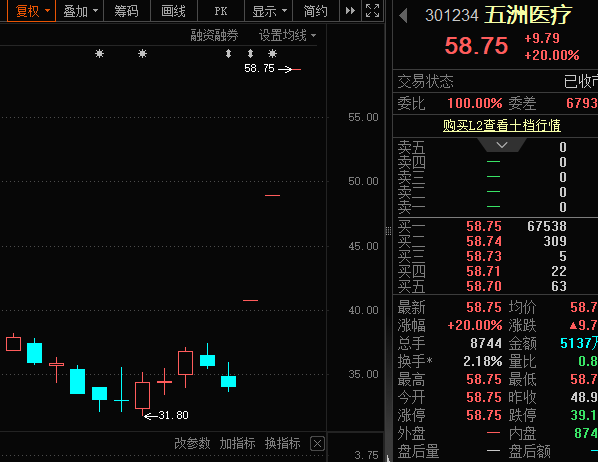This screenshot has width=598, height=462.
Task: Click the left arrow beside stock code 301234
Action: pyautogui.click(x=403, y=16)
